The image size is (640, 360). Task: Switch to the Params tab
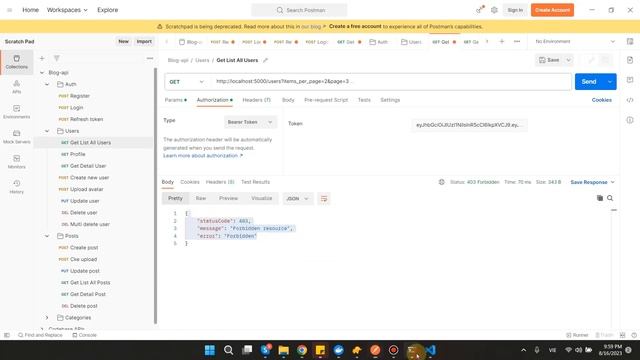(x=176, y=100)
